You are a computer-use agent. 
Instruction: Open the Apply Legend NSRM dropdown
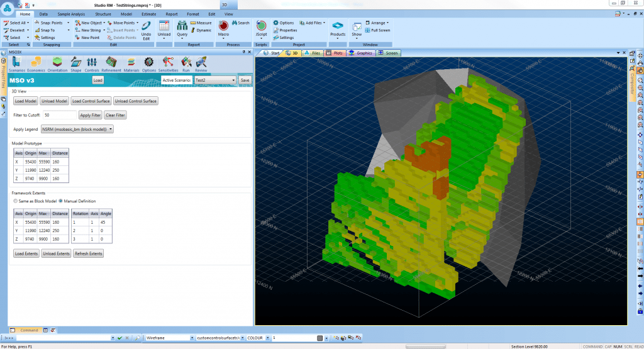coord(77,129)
